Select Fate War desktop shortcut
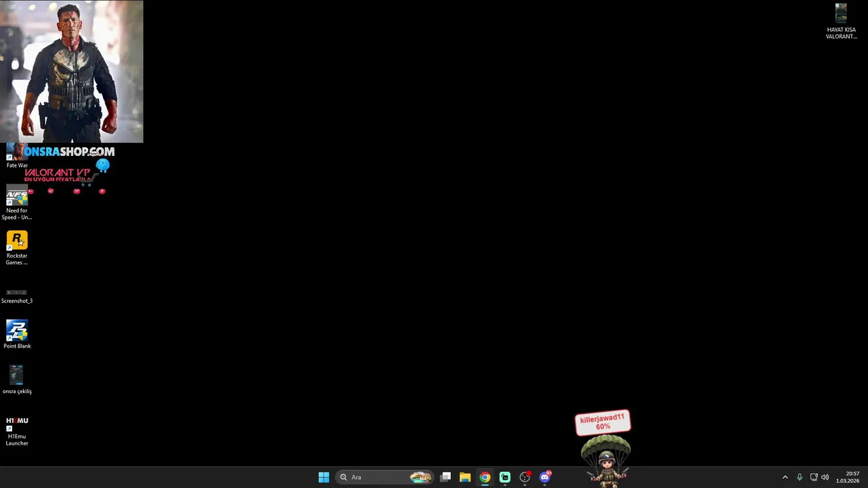868x488 pixels. point(17,156)
